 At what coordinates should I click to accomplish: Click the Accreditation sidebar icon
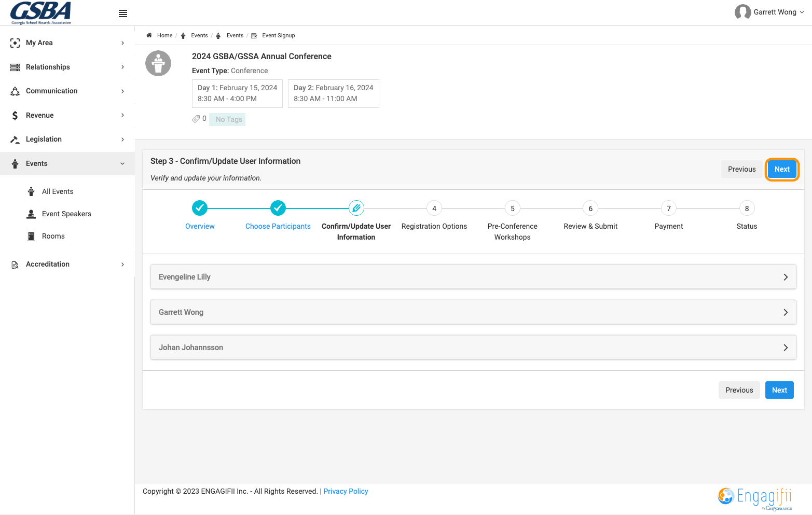click(15, 265)
